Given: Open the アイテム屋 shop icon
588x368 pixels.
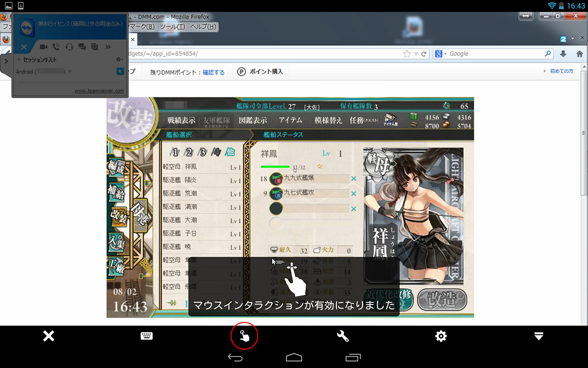Looking at the screenshot, I should pos(391,120).
